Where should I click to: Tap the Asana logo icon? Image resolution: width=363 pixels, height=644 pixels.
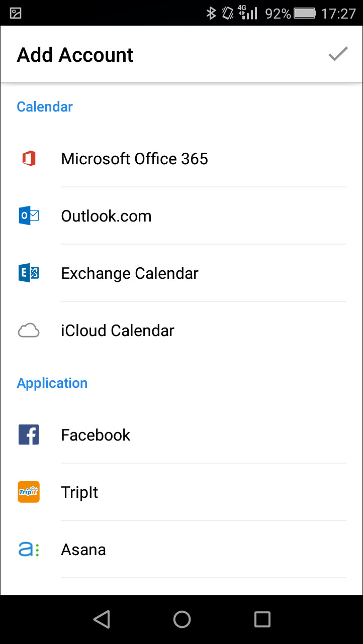[x=29, y=550]
